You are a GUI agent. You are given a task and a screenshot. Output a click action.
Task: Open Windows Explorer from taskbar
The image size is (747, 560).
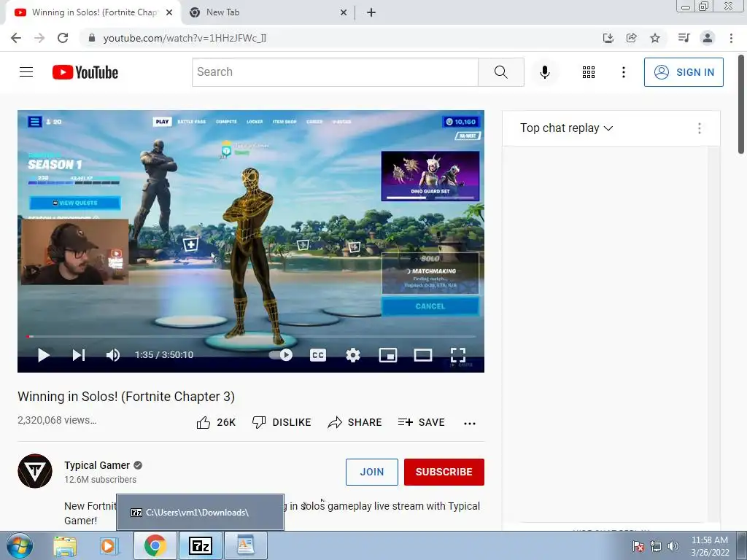pos(65,545)
